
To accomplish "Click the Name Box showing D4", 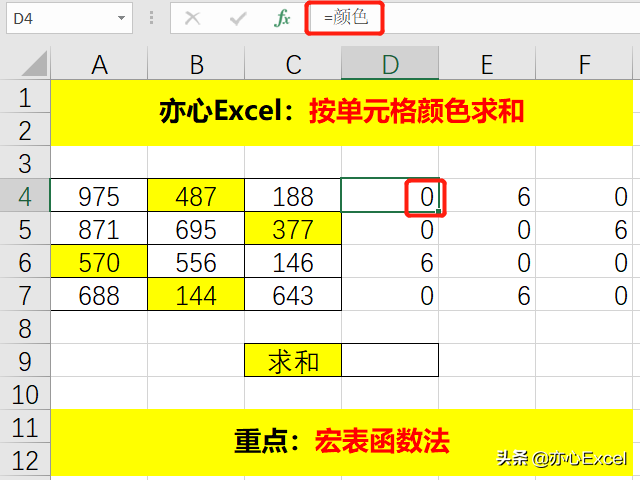I will 69,18.
